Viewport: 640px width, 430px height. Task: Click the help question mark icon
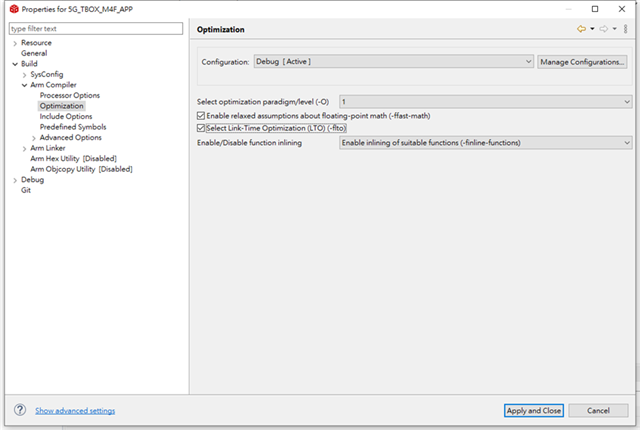[20, 410]
